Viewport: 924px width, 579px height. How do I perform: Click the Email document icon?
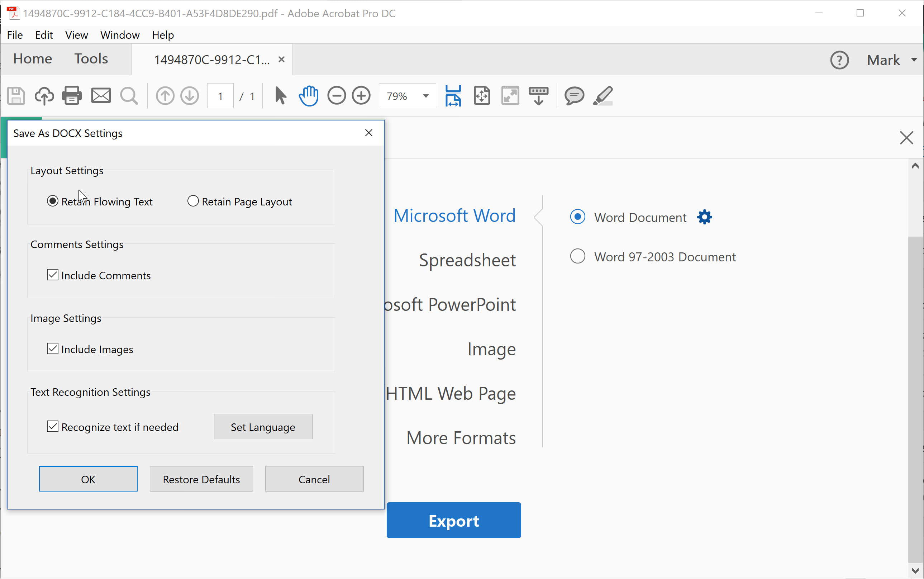pos(101,96)
